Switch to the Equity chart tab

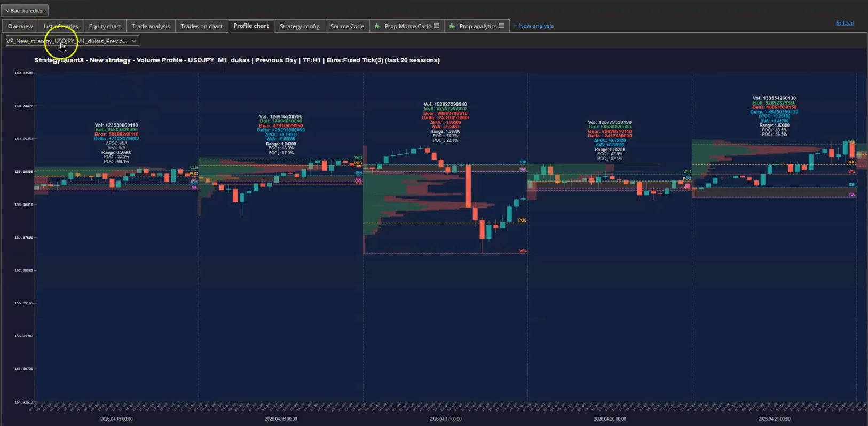pyautogui.click(x=105, y=26)
